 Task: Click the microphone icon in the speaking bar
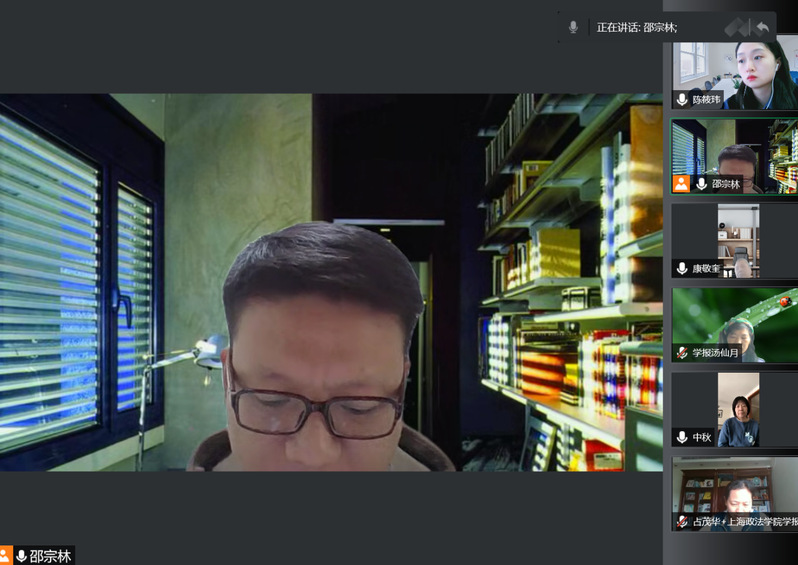click(573, 27)
